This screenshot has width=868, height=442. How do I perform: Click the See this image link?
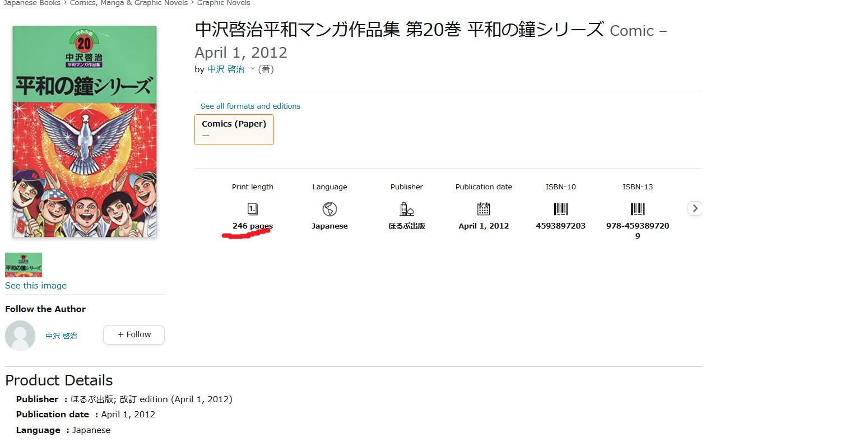pyautogui.click(x=36, y=286)
